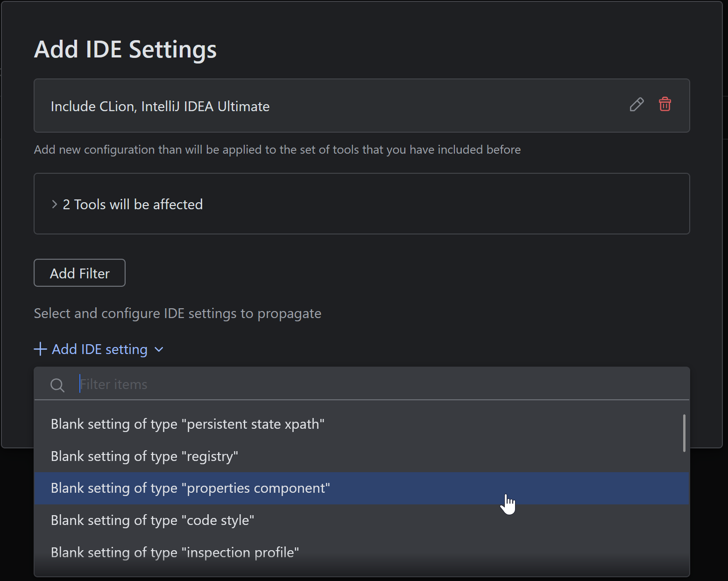
Task: Select blank setting of type 'inspection profile'
Action: 175,552
